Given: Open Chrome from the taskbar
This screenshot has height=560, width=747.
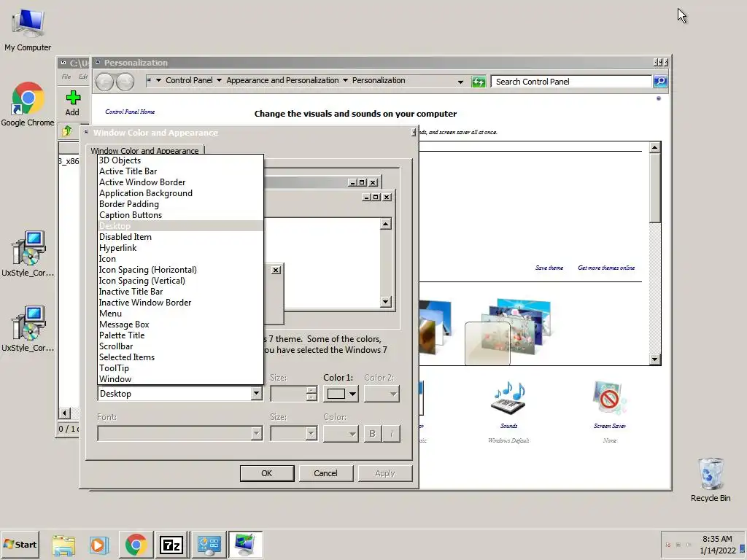Looking at the screenshot, I should click(x=136, y=544).
